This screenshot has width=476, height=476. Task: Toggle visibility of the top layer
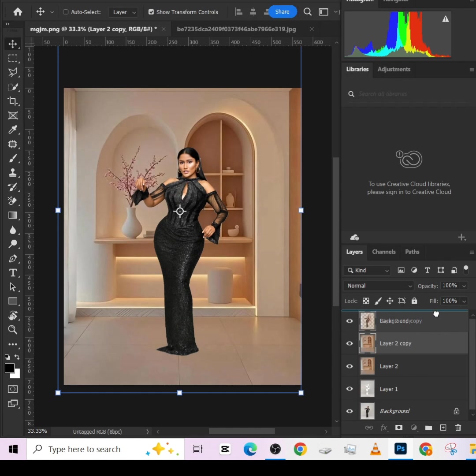(350, 321)
